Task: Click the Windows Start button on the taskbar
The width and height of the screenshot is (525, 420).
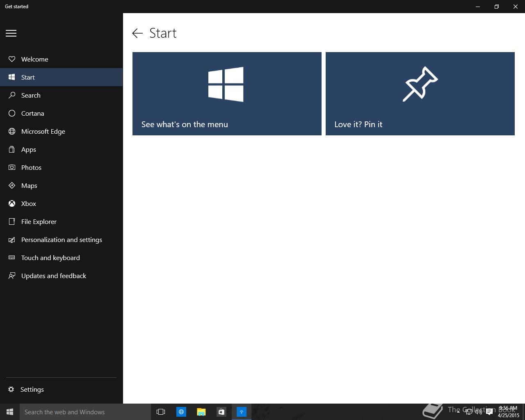Action: point(10,412)
